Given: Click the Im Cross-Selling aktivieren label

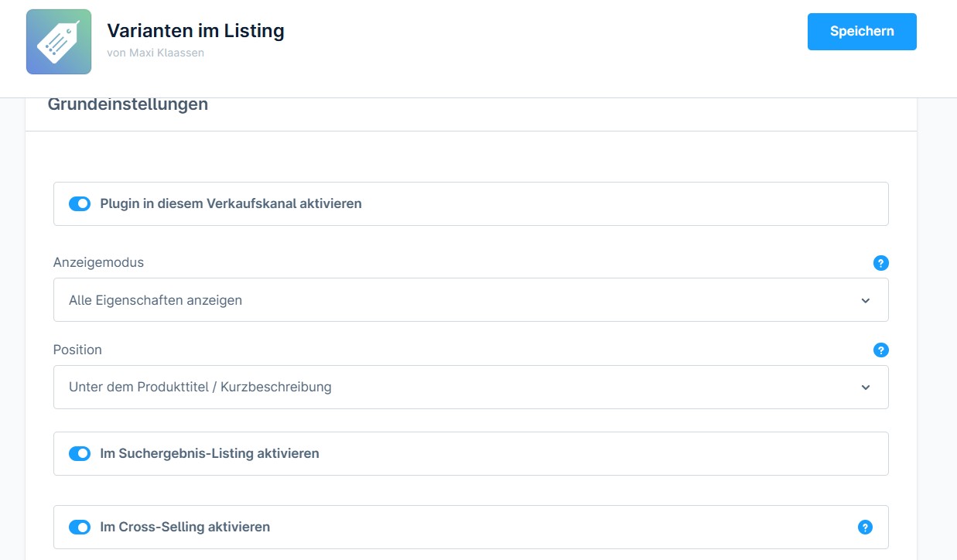Looking at the screenshot, I should 185,528.
